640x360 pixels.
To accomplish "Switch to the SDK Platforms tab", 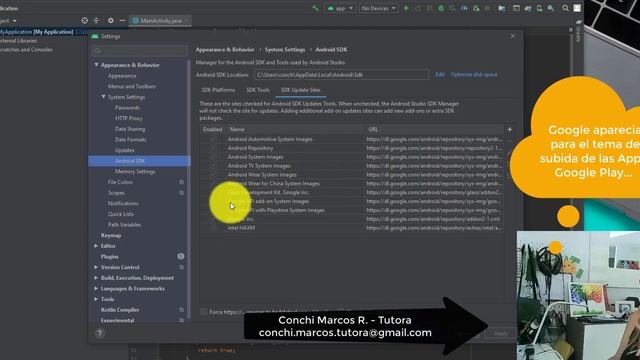I will tap(218, 90).
